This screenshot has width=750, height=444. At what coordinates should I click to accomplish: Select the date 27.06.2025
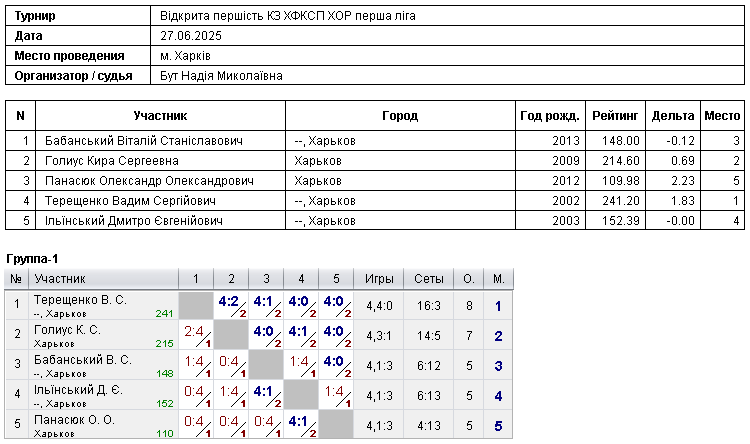click(x=191, y=36)
